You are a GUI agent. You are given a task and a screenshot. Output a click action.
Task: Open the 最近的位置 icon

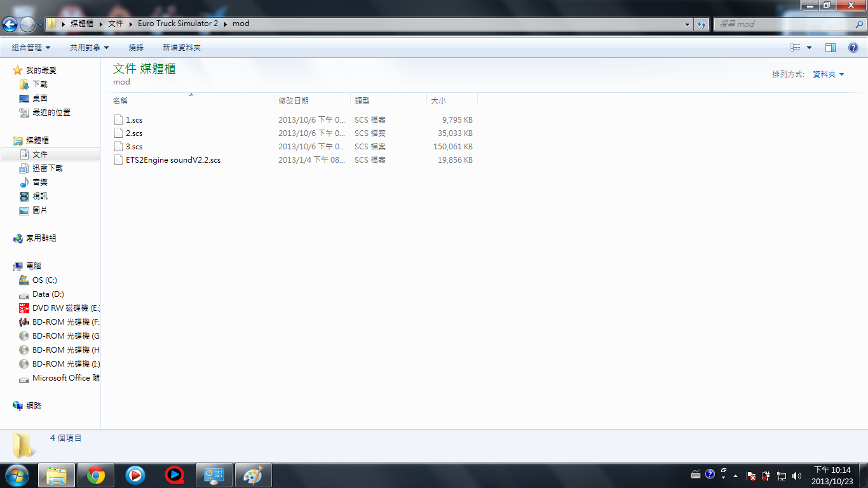point(24,112)
